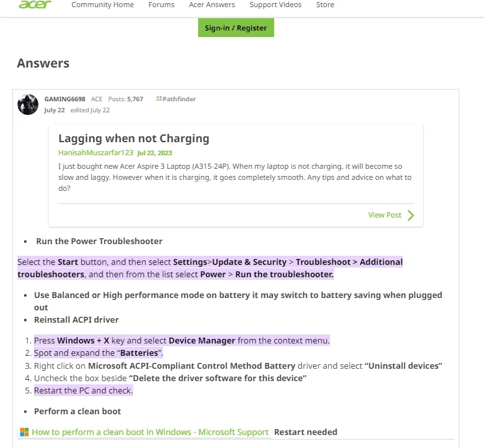Open the Lagging when not Charging post title
The height and width of the screenshot is (448, 484).
[x=134, y=138]
